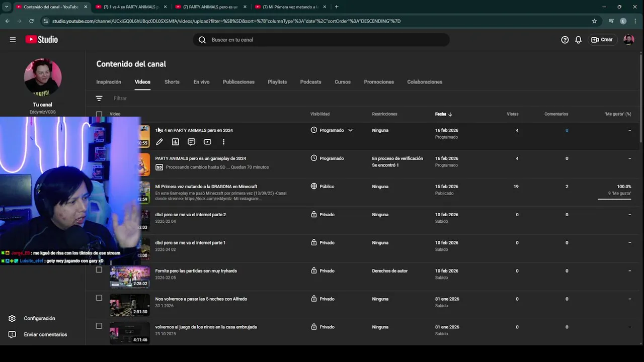Click Enviar comentarios in the sidebar

(x=45, y=334)
